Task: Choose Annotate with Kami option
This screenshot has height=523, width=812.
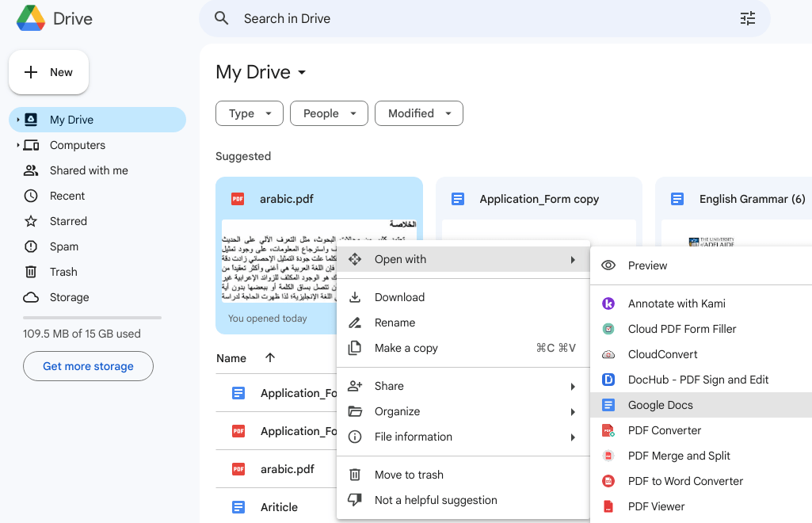Action: pos(701,303)
